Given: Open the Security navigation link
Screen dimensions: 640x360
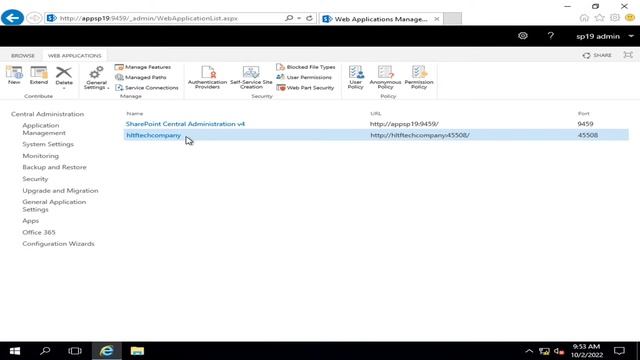Looking at the screenshot, I should tap(35, 179).
